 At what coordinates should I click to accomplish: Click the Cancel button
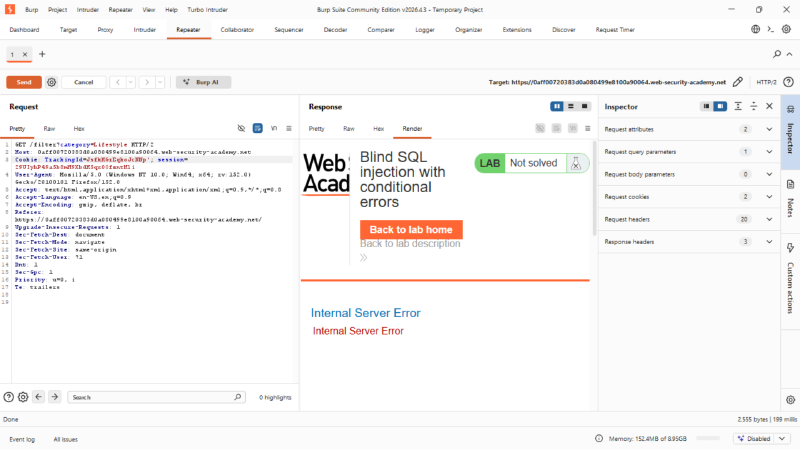pyautogui.click(x=84, y=82)
